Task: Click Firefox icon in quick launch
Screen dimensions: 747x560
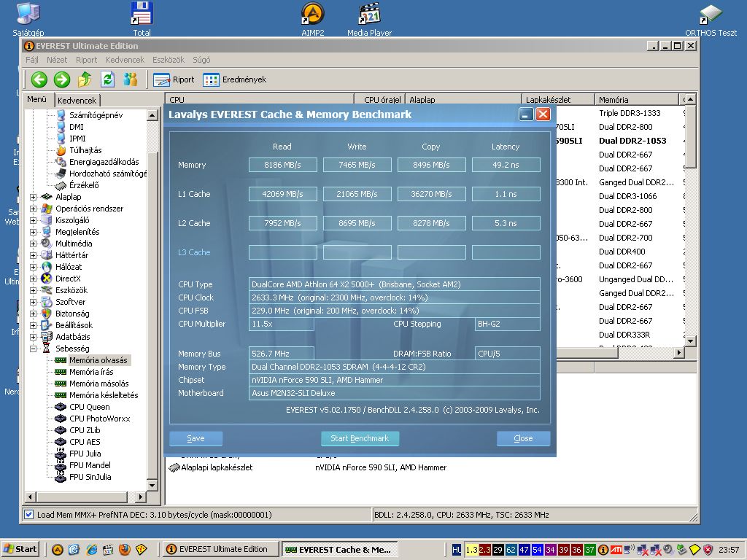Action: [124, 550]
